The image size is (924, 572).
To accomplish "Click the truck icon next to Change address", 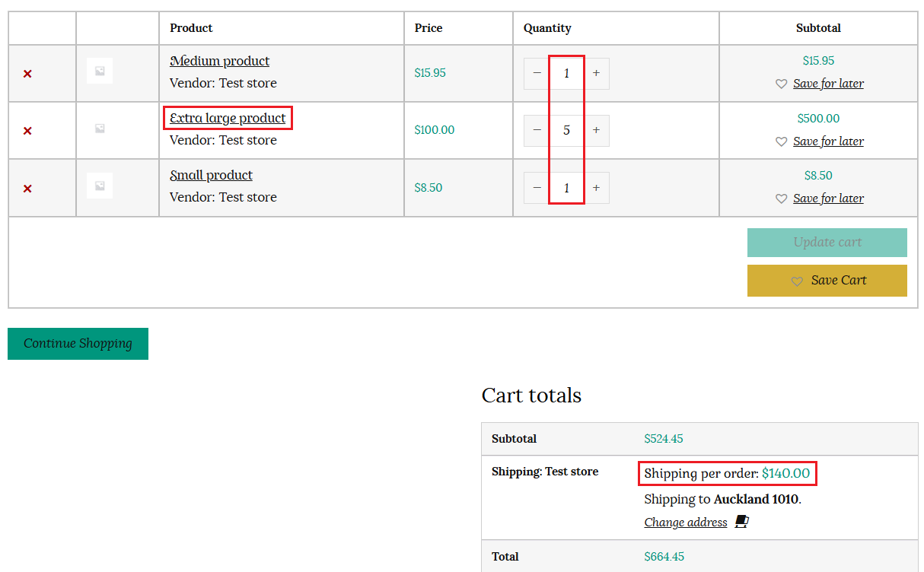I will (742, 522).
